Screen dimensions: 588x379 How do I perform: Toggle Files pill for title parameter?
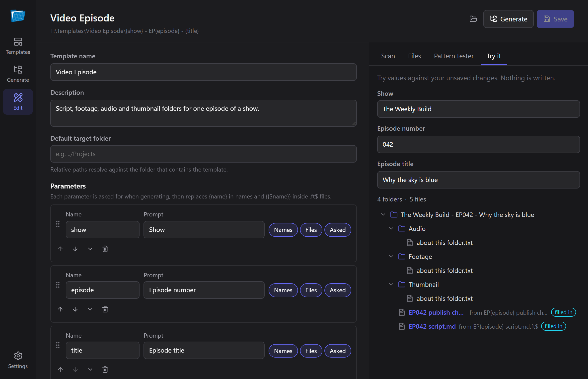311,351
